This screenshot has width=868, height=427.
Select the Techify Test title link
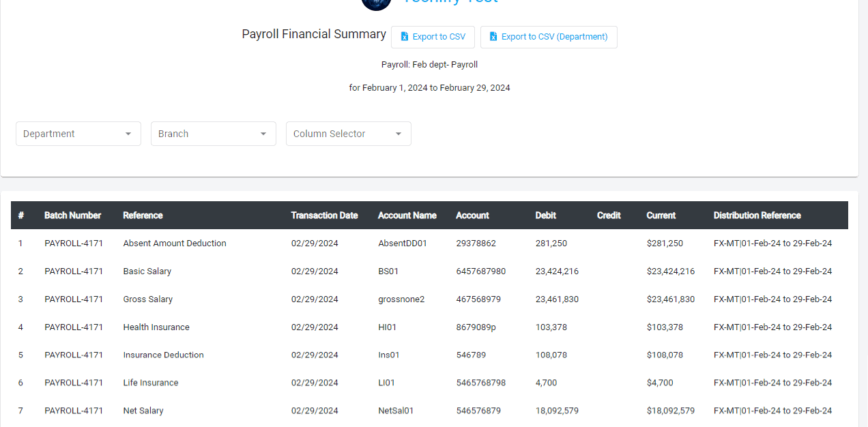(451, 2)
